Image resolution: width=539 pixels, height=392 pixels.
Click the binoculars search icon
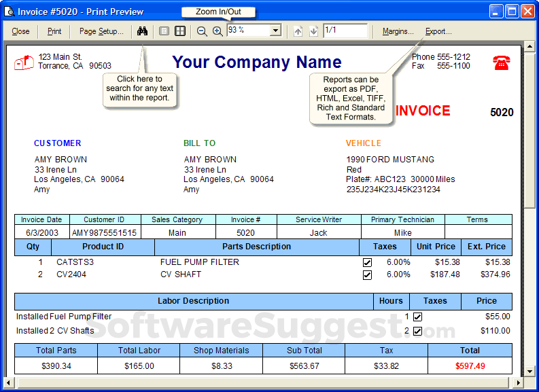[x=142, y=31]
